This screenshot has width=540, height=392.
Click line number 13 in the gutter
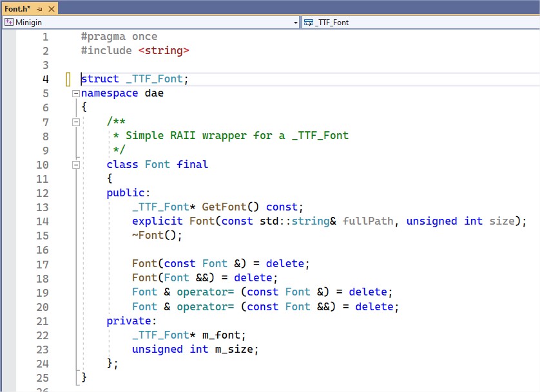click(x=42, y=207)
